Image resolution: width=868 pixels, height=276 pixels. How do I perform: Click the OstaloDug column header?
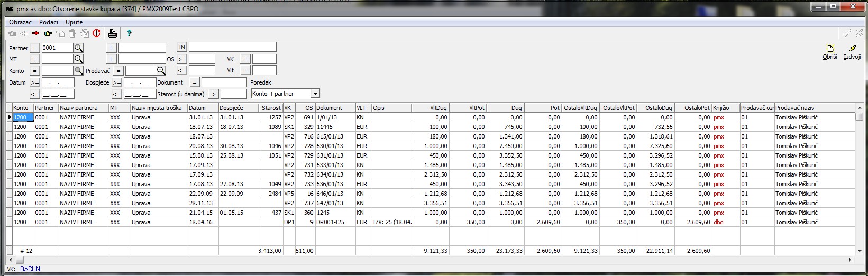655,108
